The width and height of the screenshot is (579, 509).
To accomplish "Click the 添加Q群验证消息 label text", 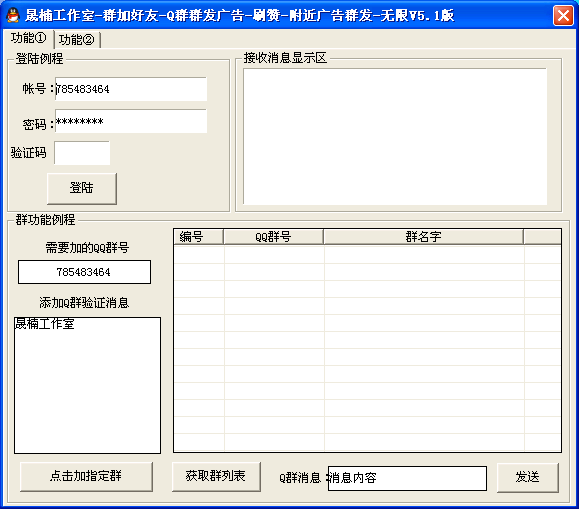I will click(84, 303).
